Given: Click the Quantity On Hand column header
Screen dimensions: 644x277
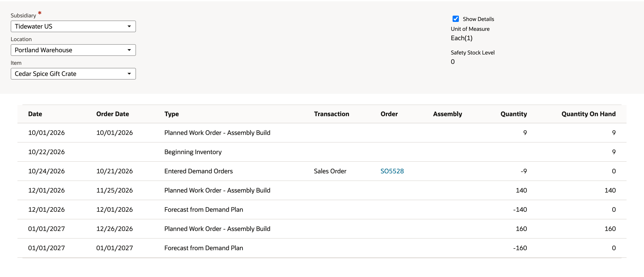Looking at the screenshot, I should coord(589,114).
